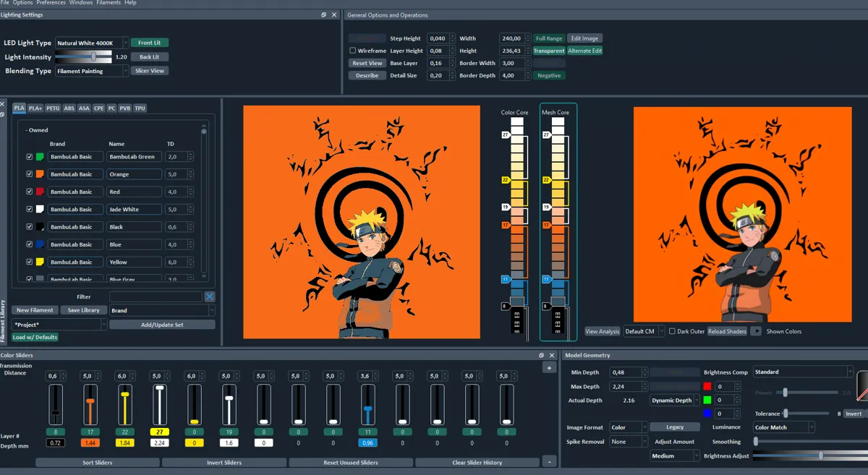Click the Tolerance slider handle

click(x=785, y=414)
